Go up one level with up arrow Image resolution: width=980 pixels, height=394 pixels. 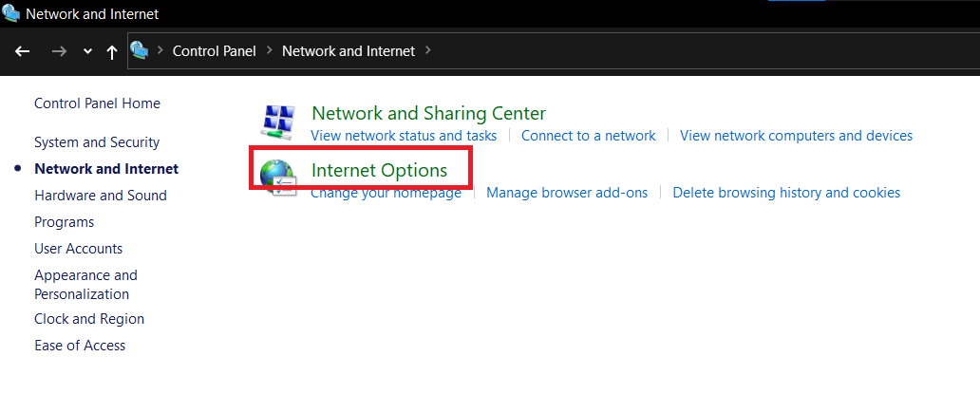coord(112,52)
